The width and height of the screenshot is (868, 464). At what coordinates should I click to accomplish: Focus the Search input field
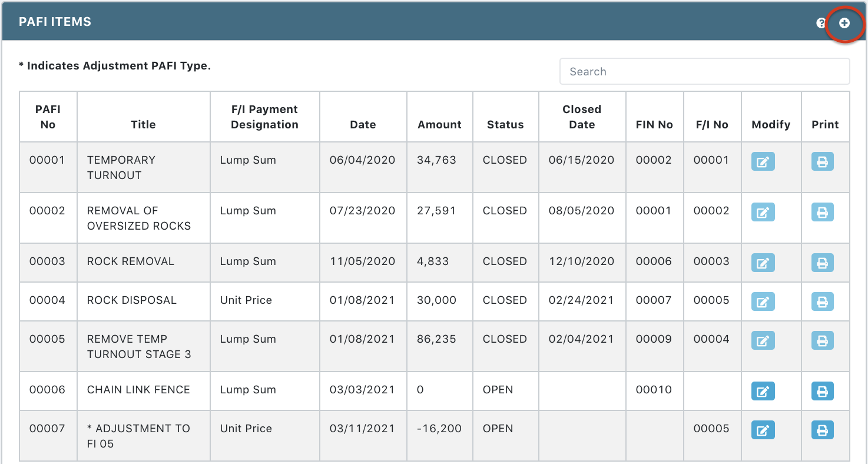[704, 71]
